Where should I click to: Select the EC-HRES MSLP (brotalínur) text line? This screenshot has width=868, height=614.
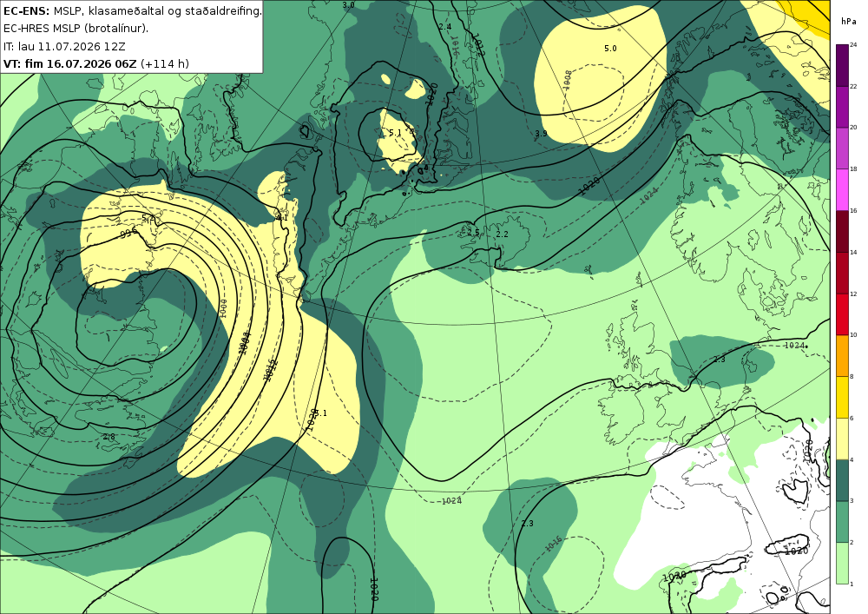pyautogui.click(x=76, y=29)
